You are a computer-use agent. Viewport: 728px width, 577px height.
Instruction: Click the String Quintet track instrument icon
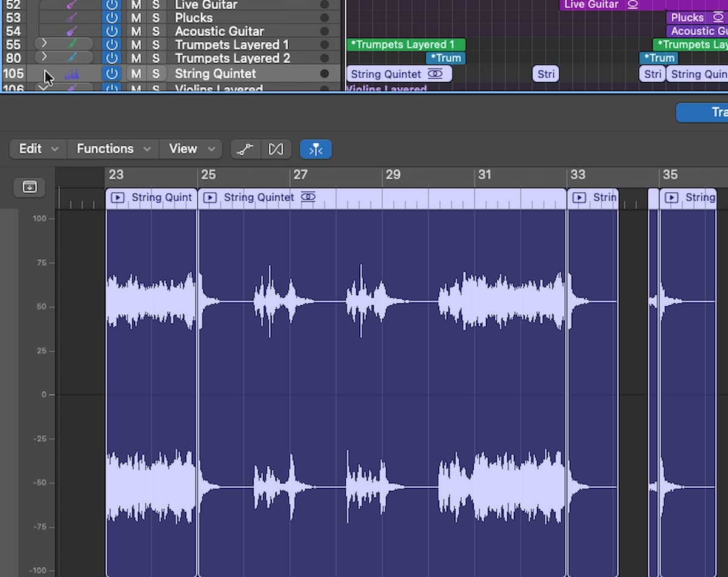click(x=72, y=74)
